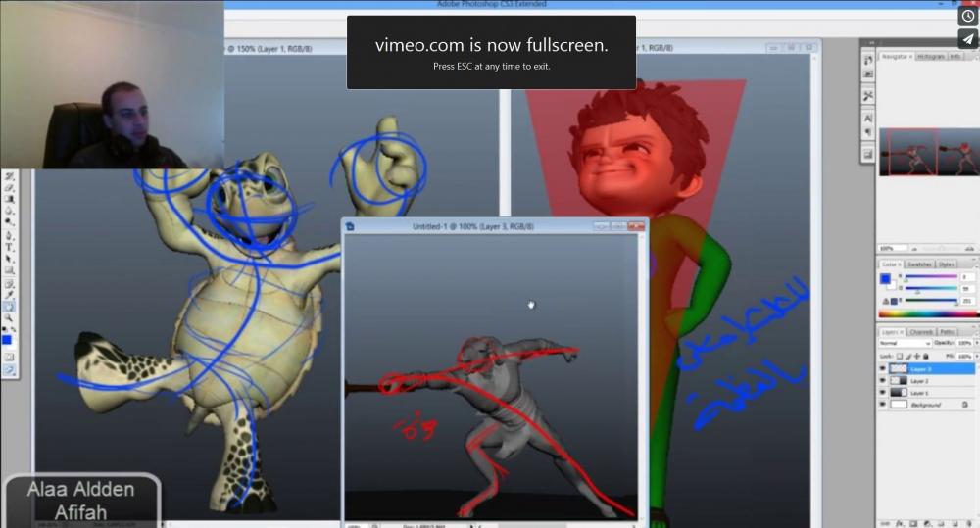Image resolution: width=980 pixels, height=528 pixels.
Task: Hide Layer 3 using its eye icon
Action: click(883, 368)
